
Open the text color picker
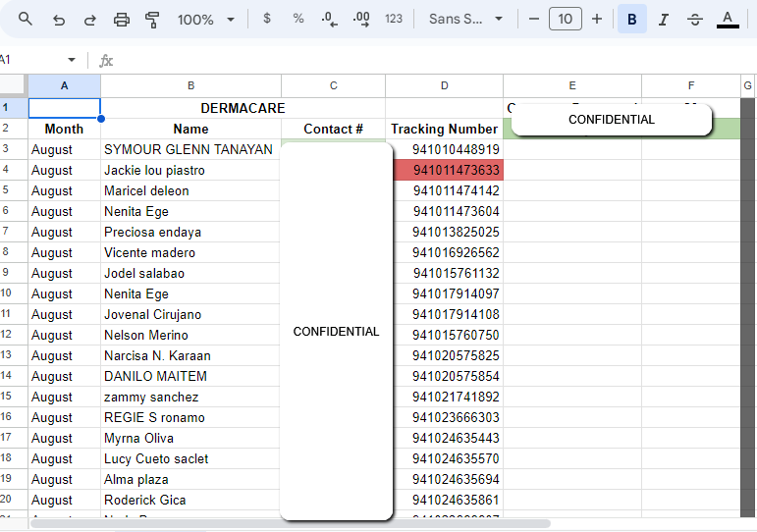(728, 20)
